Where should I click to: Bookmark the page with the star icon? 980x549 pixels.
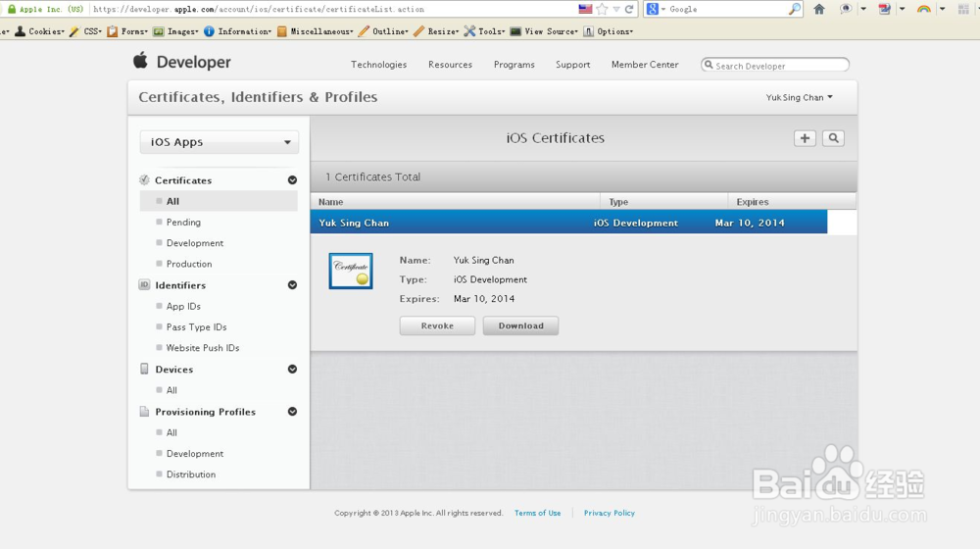click(602, 9)
